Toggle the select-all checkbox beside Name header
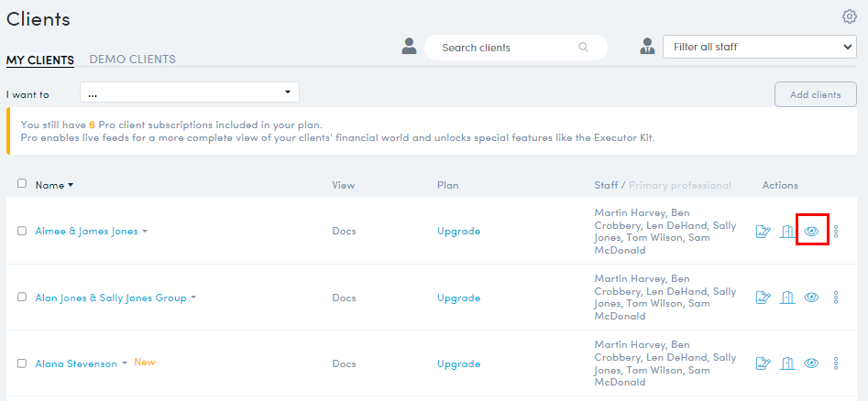 [22, 184]
